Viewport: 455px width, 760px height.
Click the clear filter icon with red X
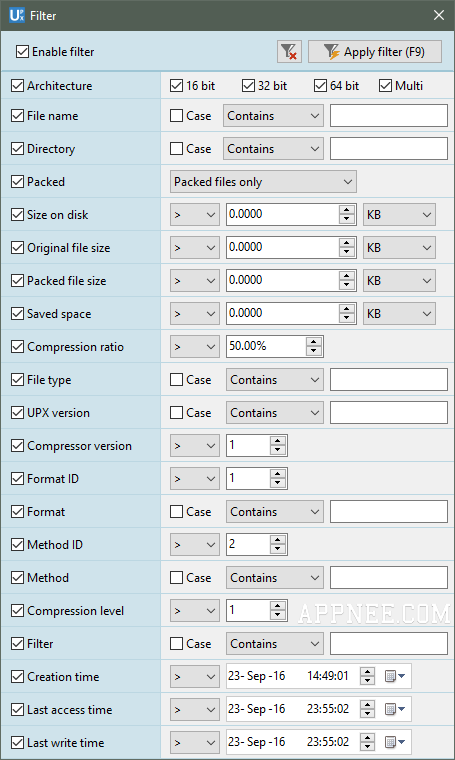coord(289,52)
